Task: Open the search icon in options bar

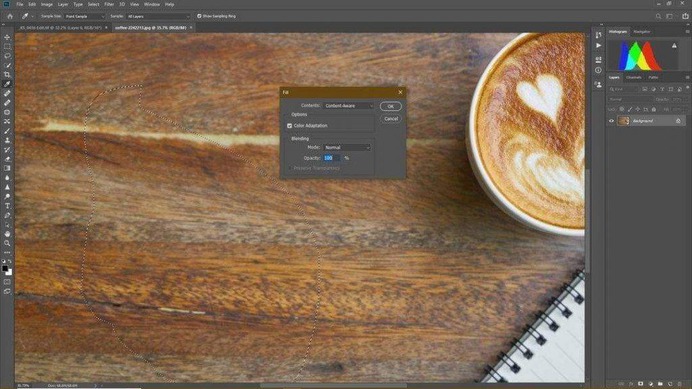Action: point(658,16)
